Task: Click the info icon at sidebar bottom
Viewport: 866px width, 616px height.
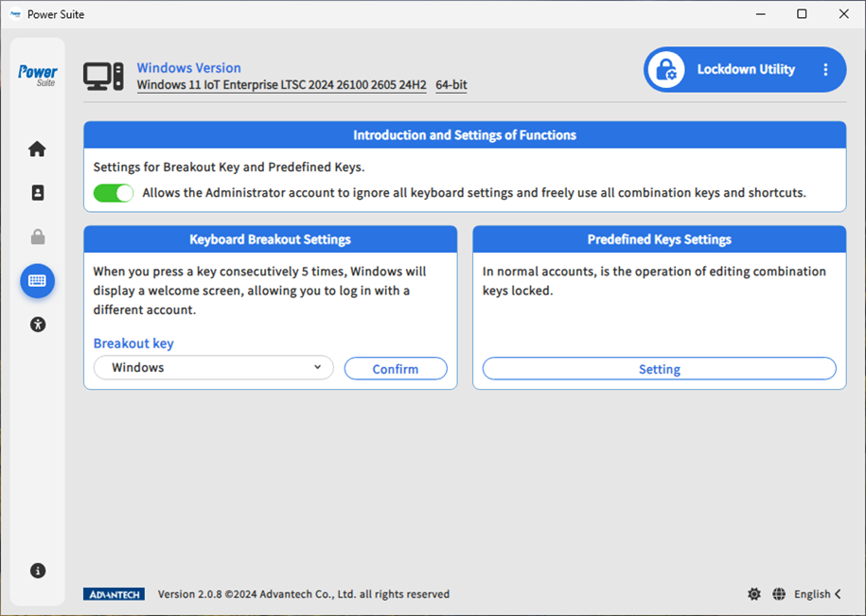Action: (x=37, y=571)
